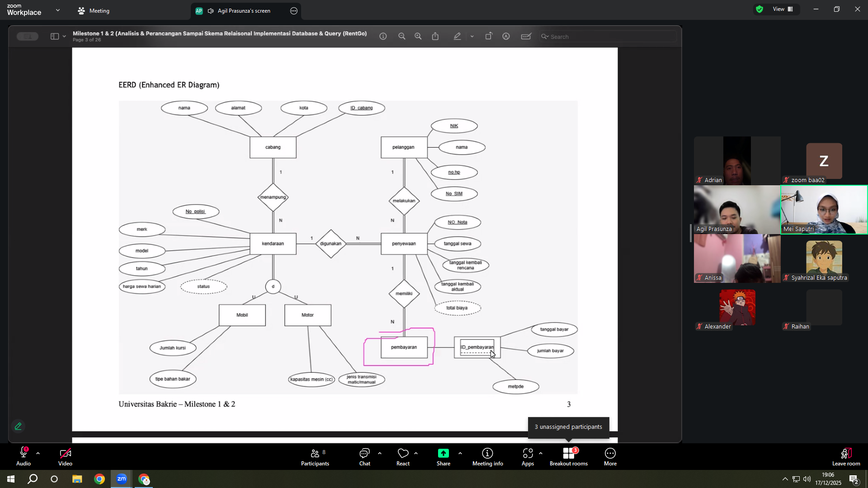
Task: Click the network icon in system tray
Action: [x=796, y=479]
